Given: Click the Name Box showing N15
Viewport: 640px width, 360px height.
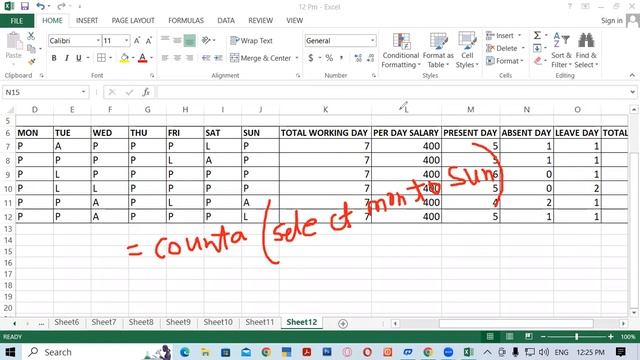Looking at the screenshot, I should [45, 92].
